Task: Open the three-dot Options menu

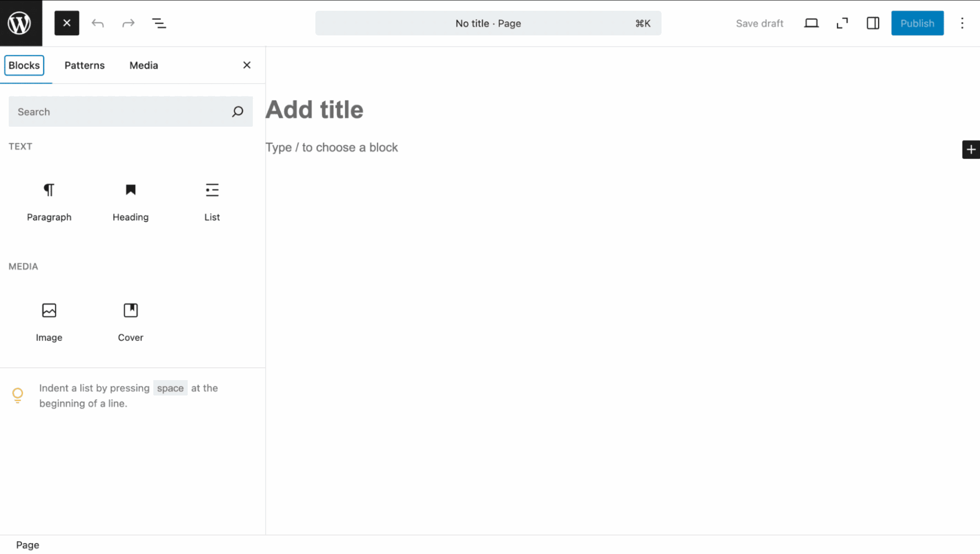Action: click(x=962, y=23)
